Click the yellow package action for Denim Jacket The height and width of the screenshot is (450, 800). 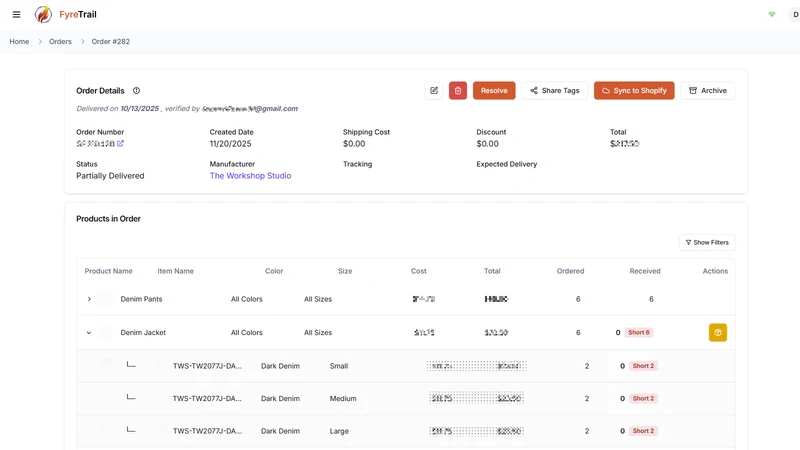pos(718,332)
